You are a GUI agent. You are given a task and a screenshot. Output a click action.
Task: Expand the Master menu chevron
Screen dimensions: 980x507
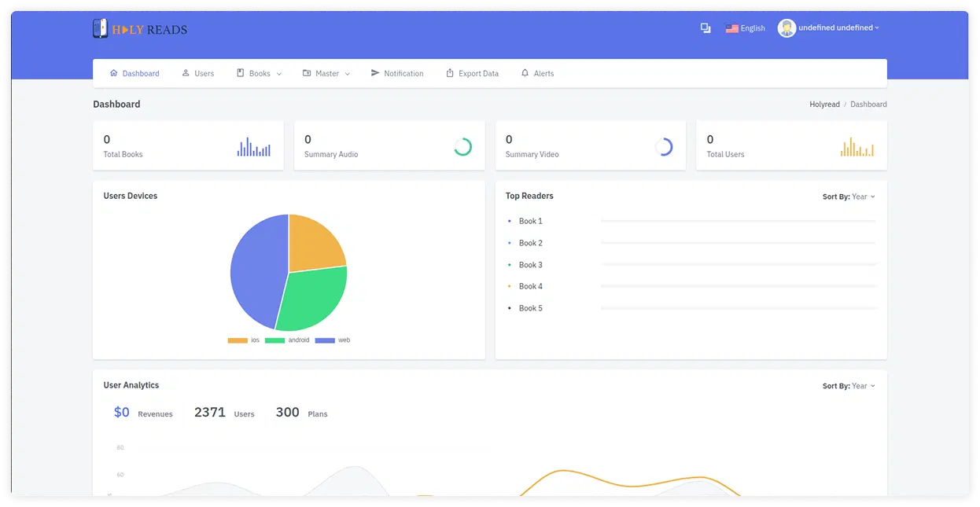tap(348, 74)
